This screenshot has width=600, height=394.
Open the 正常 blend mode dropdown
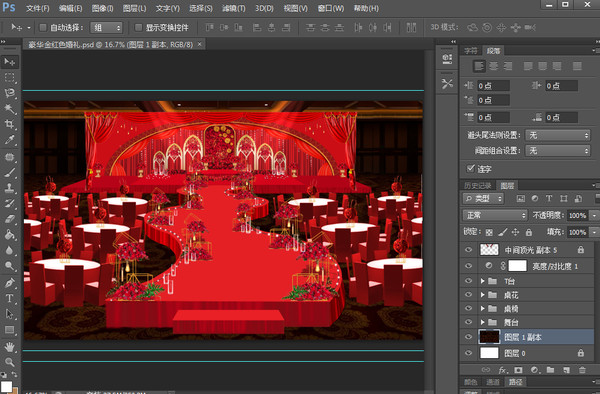point(495,215)
